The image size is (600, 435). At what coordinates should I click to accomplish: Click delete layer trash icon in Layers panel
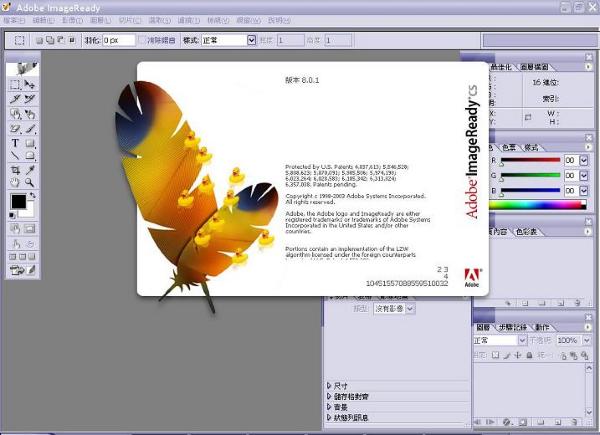coord(574,422)
